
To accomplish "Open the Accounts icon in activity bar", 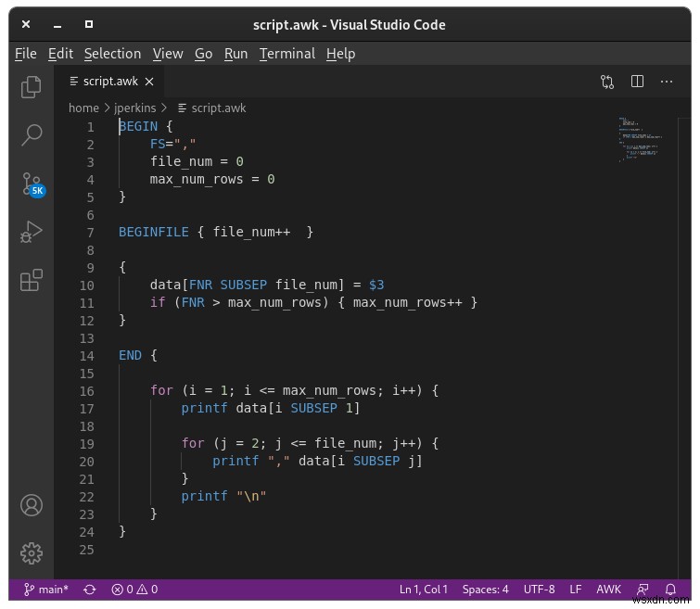I will tap(32, 505).
